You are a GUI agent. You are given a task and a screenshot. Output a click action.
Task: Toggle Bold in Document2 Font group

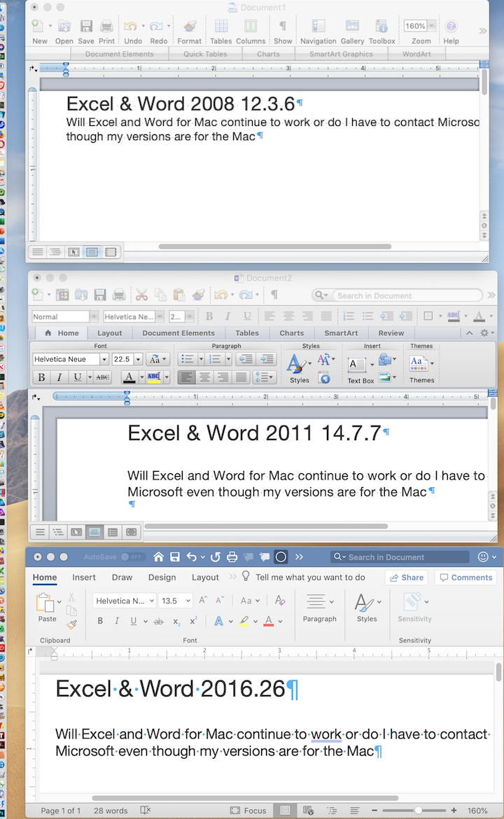point(42,377)
